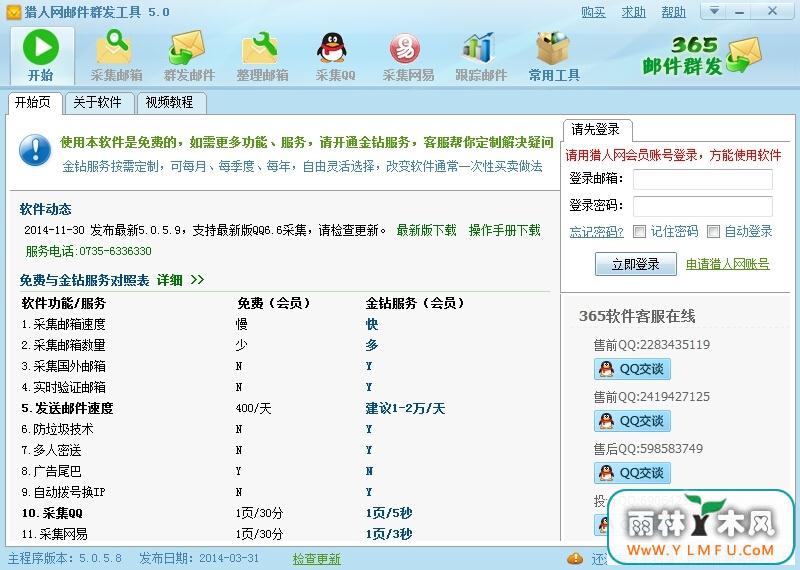
Task: Open the 常用工具 common tools box
Action: 554,56
